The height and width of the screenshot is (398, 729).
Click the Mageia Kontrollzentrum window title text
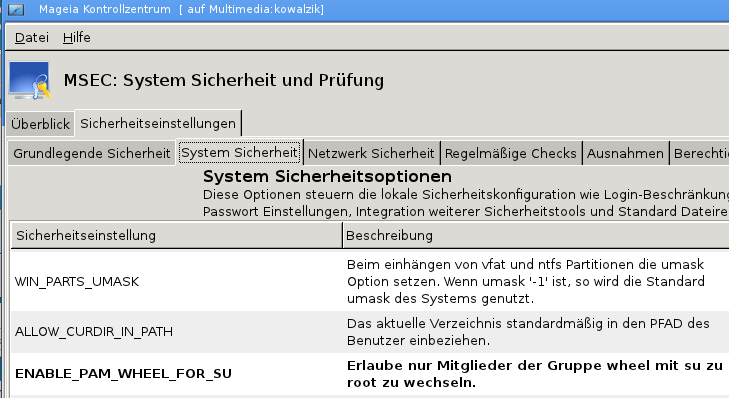click(181, 9)
